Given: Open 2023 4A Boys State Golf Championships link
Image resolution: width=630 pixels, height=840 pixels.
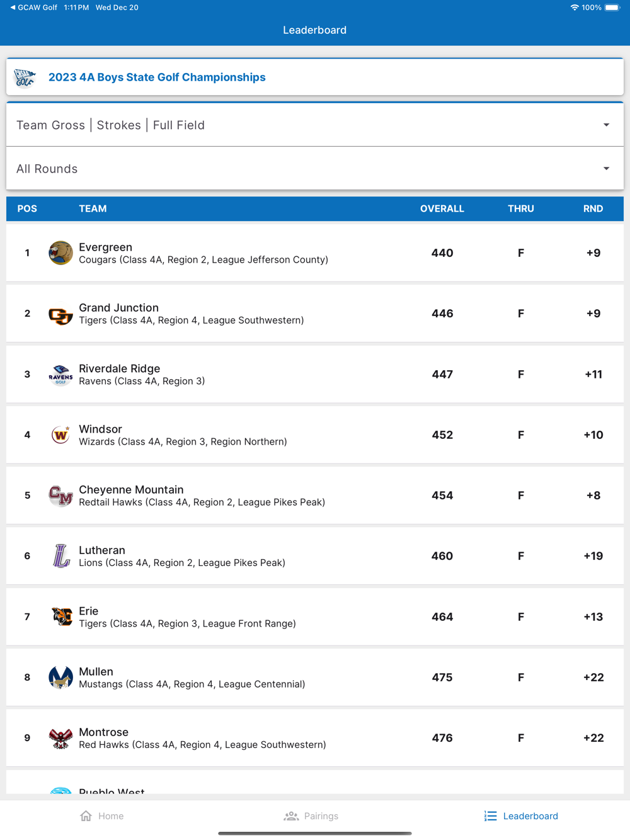Looking at the screenshot, I should click(x=157, y=77).
